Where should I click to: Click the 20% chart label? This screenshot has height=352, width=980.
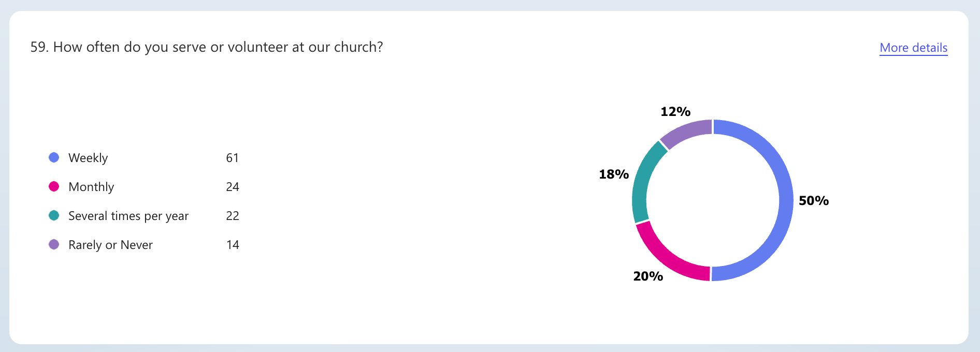coord(648,276)
